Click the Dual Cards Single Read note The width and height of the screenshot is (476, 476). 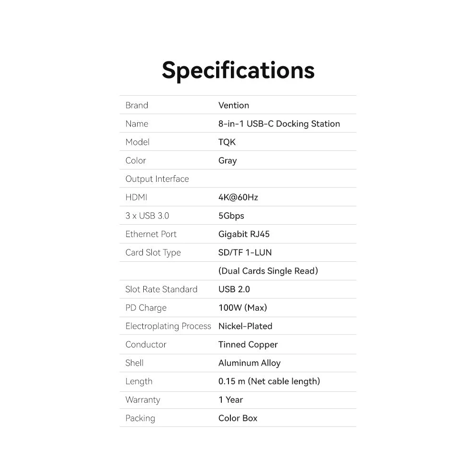pyautogui.click(x=268, y=271)
